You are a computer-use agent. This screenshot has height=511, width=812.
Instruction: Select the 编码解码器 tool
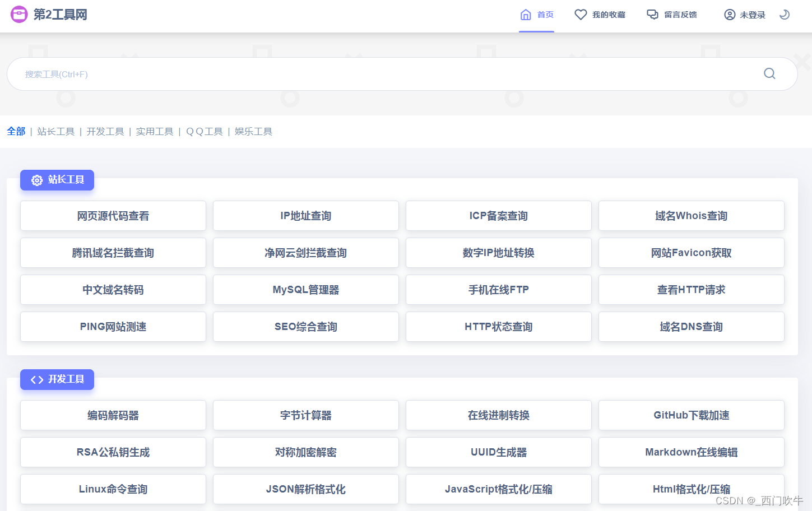pos(113,415)
